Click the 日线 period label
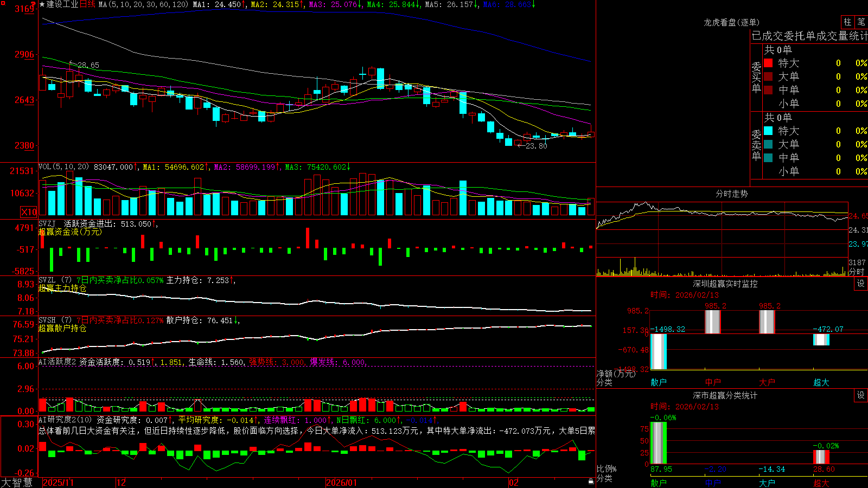The height and width of the screenshot is (488, 868). tap(87, 4)
